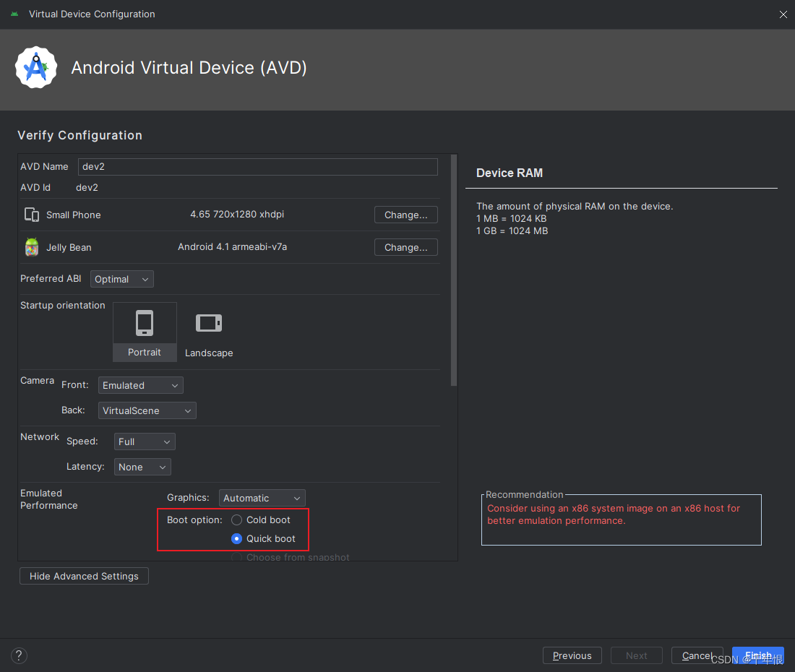Change the Small Phone hardware device
Image resolution: width=795 pixels, height=672 pixels.
pyautogui.click(x=405, y=215)
